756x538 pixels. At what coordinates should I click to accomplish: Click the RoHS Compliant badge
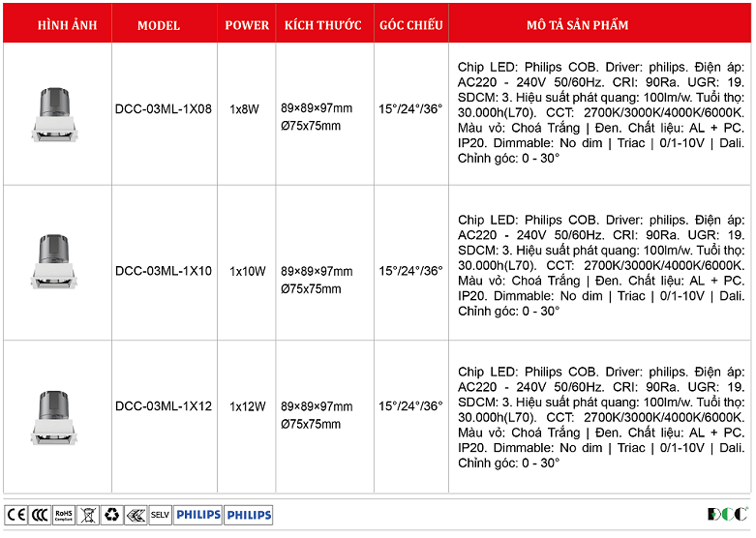[64, 515]
